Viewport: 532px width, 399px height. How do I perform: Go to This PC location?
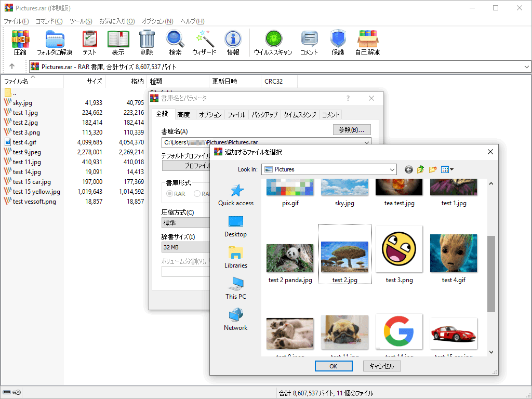point(236,288)
